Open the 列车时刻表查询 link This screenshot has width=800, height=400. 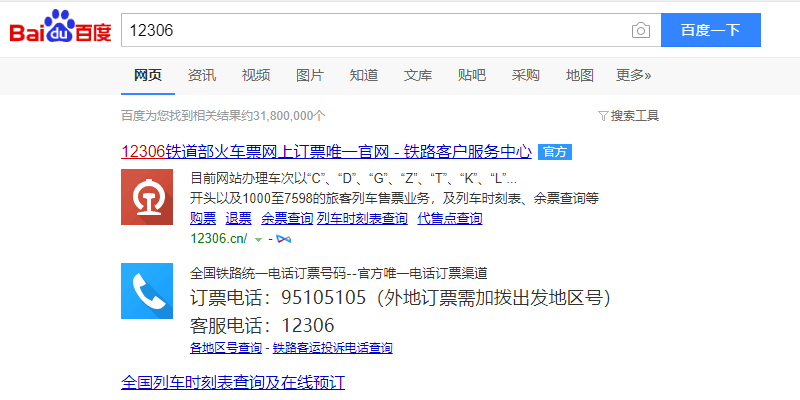click(x=362, y=219)
